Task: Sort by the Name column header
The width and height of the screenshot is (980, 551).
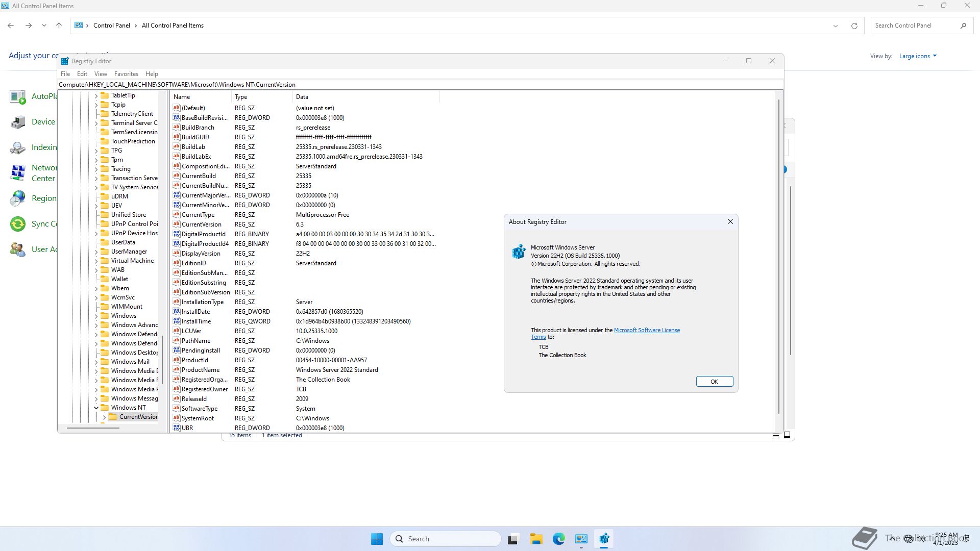Action: click(x=201, y=97)
